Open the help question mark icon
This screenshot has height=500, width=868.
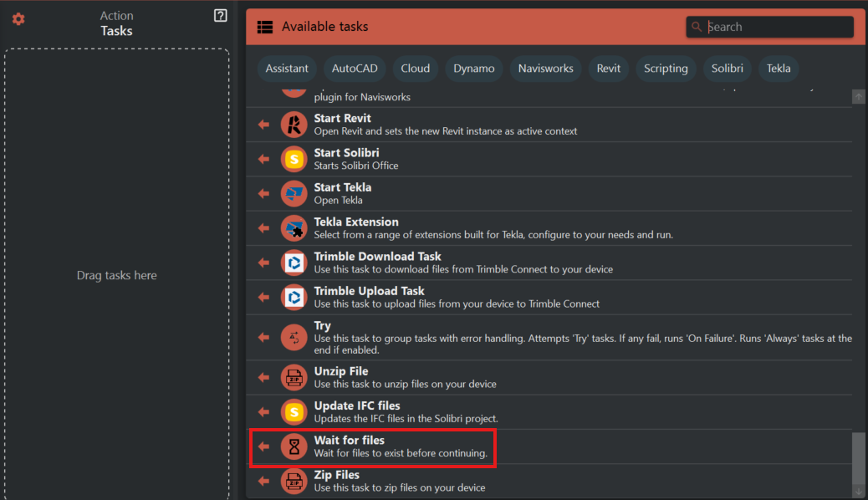point(221,16)
